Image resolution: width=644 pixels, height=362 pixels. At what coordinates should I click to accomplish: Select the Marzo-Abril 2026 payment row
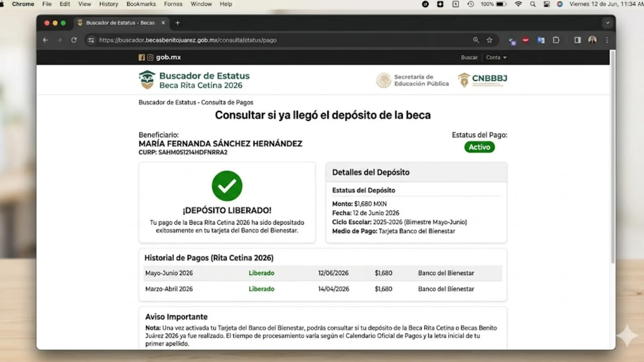click(323, 289)
